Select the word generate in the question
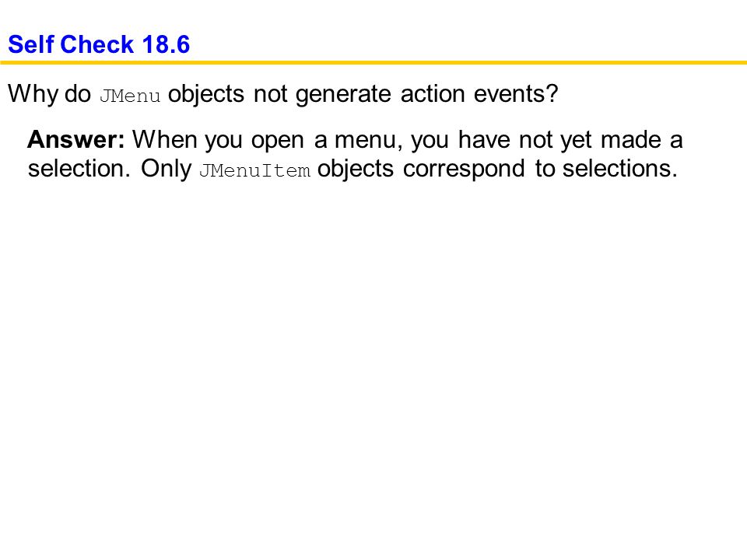This screenshot has width=747, height=560. coord(343,94)
